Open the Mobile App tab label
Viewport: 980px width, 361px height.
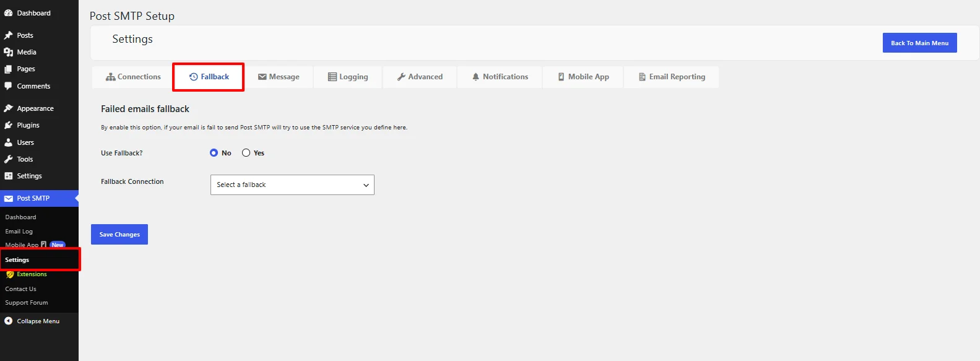[589, 77]
